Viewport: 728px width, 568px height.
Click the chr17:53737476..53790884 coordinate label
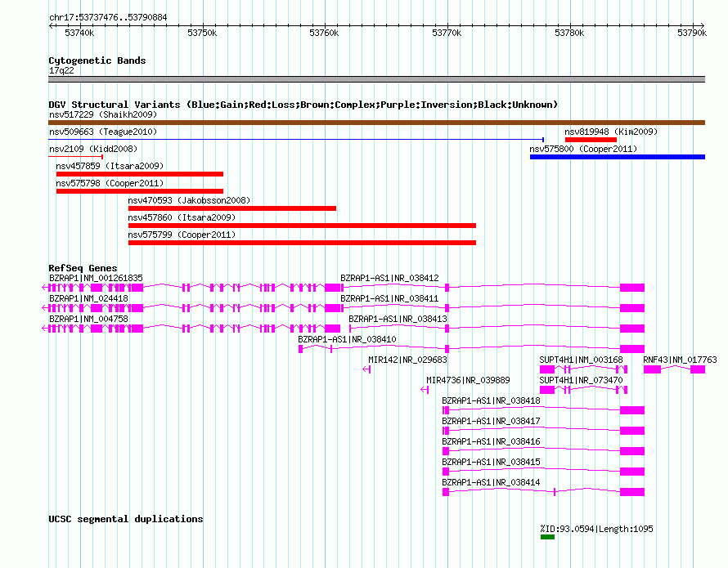pyautogui.click(x=108, y=17)
